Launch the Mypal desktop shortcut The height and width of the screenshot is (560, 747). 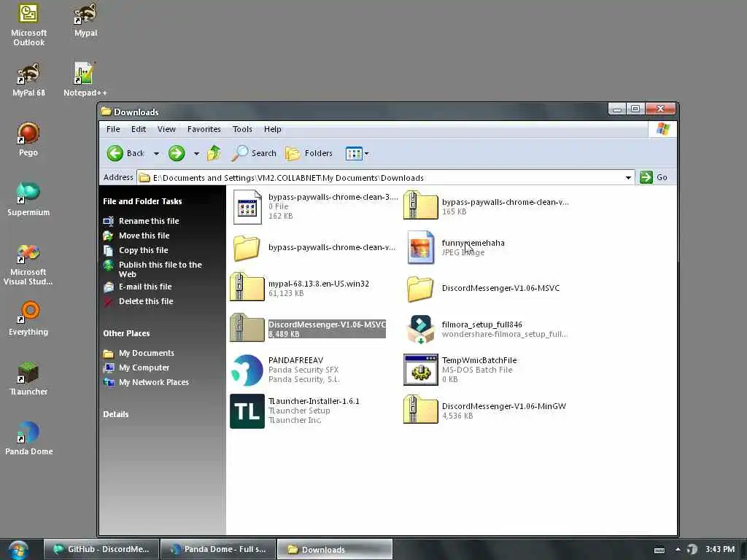pyautogui.click(x=86, y=20)
